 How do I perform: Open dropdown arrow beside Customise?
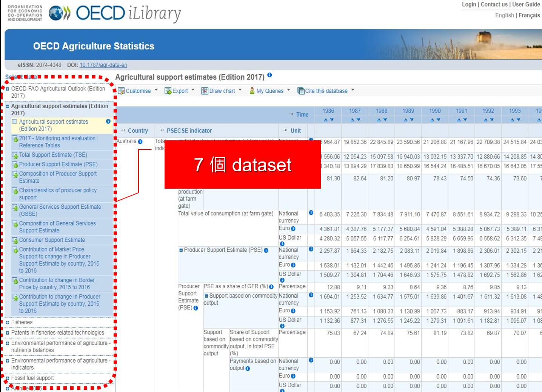156,90
